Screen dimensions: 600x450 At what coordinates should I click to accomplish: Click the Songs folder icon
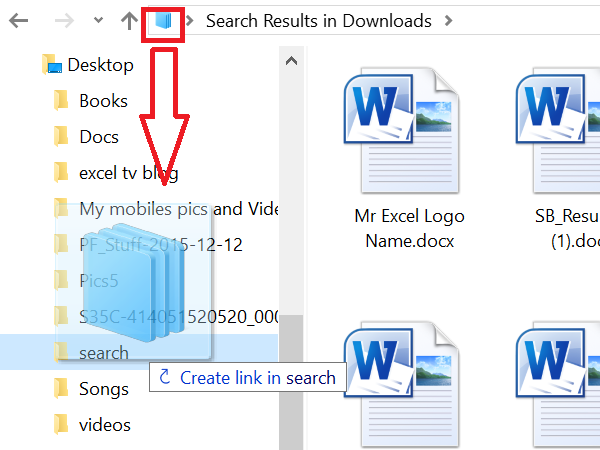pyautogui.click(x=61, y=388)
